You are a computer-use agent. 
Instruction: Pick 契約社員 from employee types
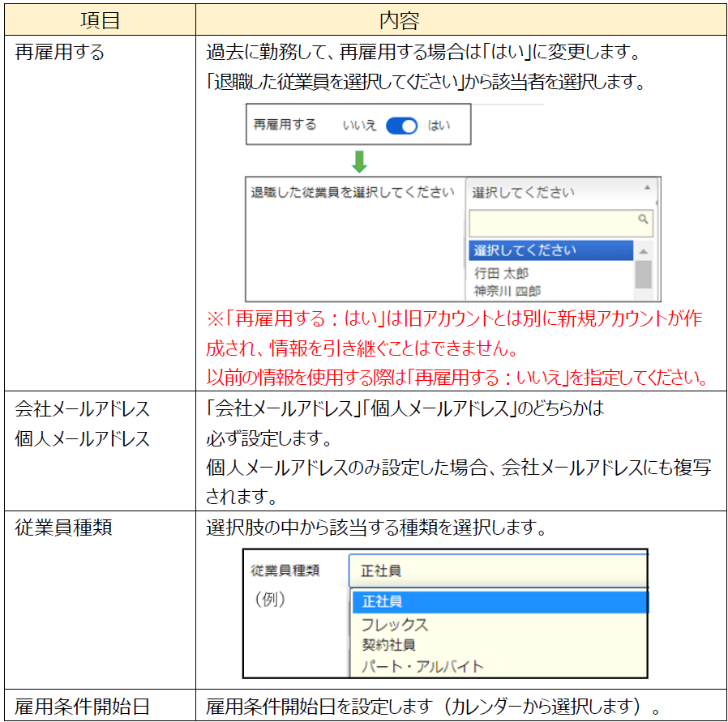[x=389, y=645]
